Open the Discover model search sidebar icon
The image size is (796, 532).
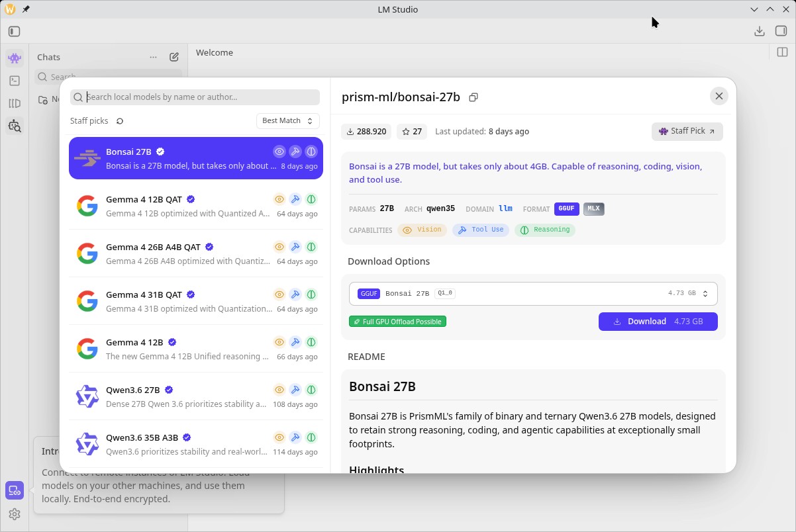(x=15, y=126)
